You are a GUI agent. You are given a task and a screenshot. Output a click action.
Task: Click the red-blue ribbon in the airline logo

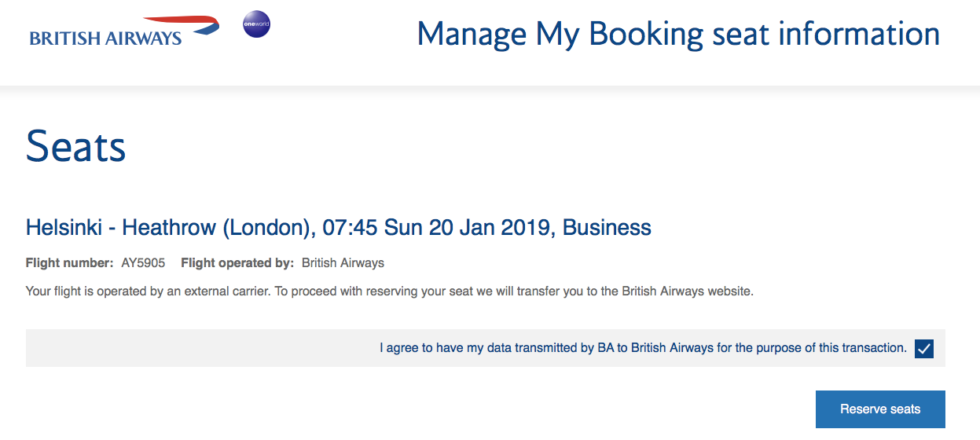point(181,24)
